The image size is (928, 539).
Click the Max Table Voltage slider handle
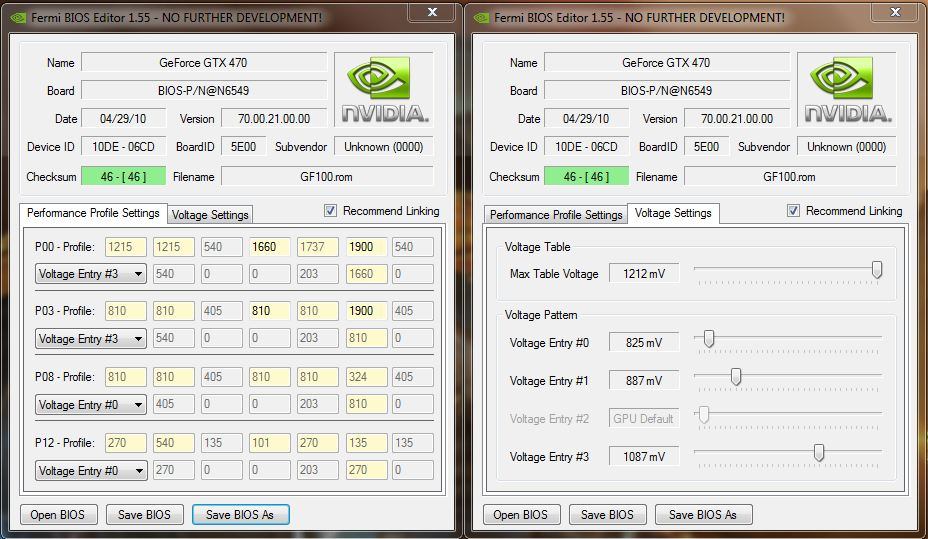(877, 270)
